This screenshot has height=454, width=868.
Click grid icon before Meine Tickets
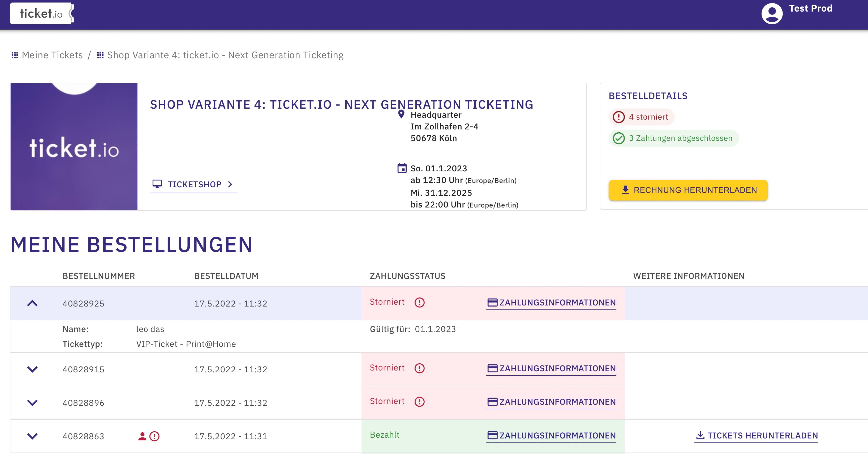[15, 55]
